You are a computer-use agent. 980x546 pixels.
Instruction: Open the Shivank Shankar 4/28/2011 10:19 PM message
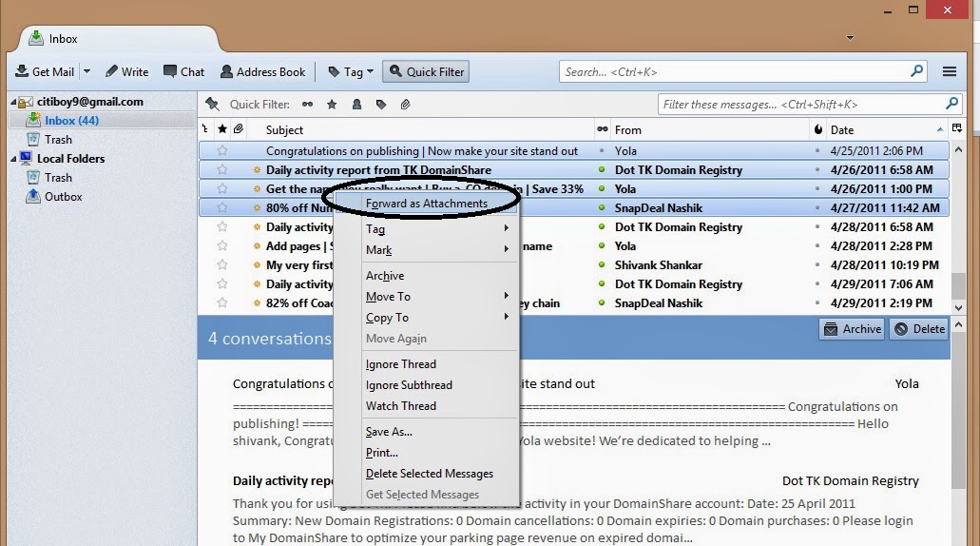point(574,264)
